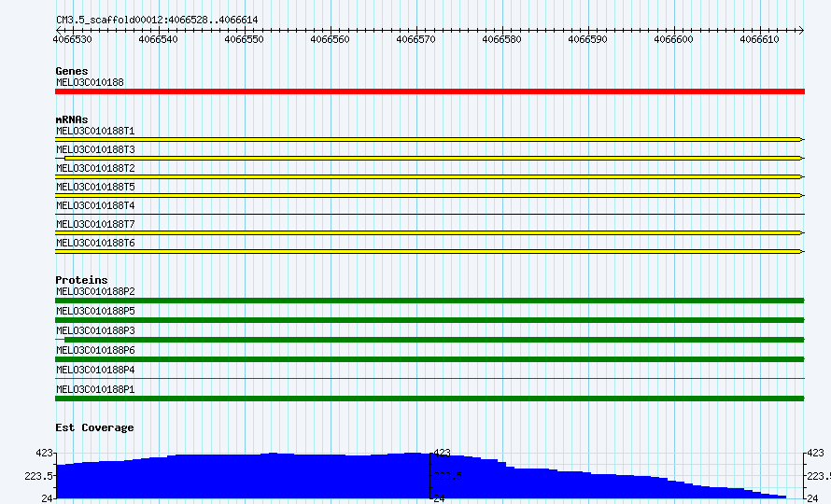Click ruler position 4066590
Viewport: 831px width, 504px height.
tap(587, 39)
